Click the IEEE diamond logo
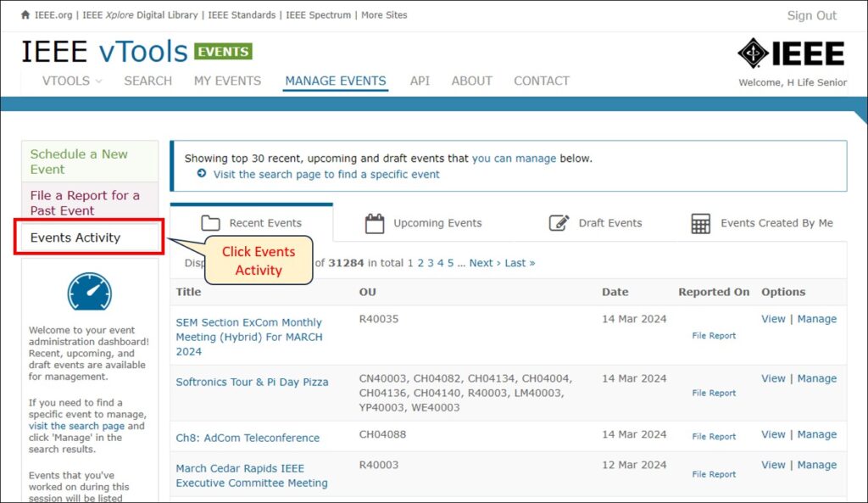Screen dimensions: 868x503 [x=753, y=53]
